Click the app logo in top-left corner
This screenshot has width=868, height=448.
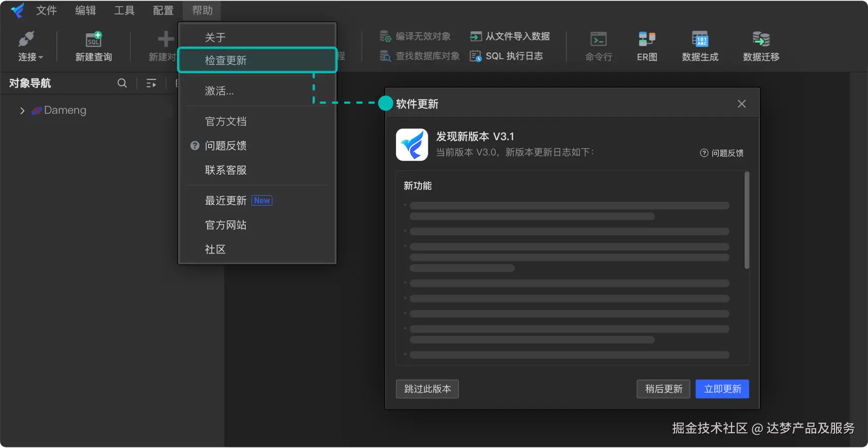click(18, 10)
